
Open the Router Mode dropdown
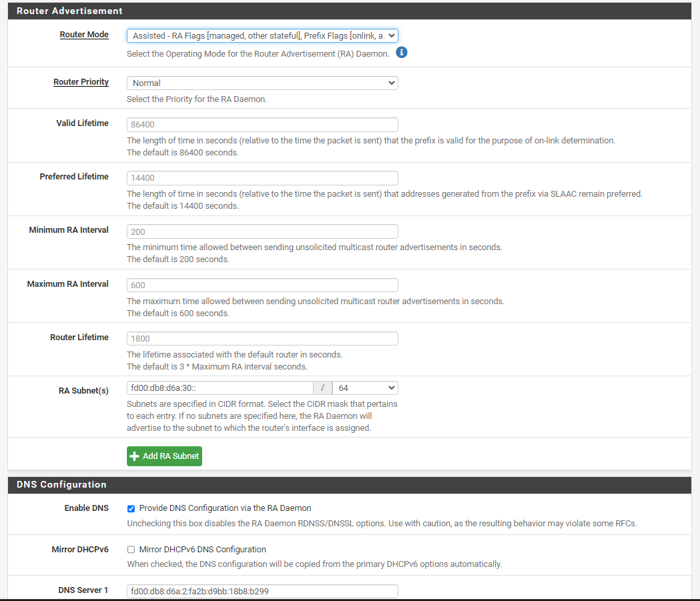[x=262, y=36]
